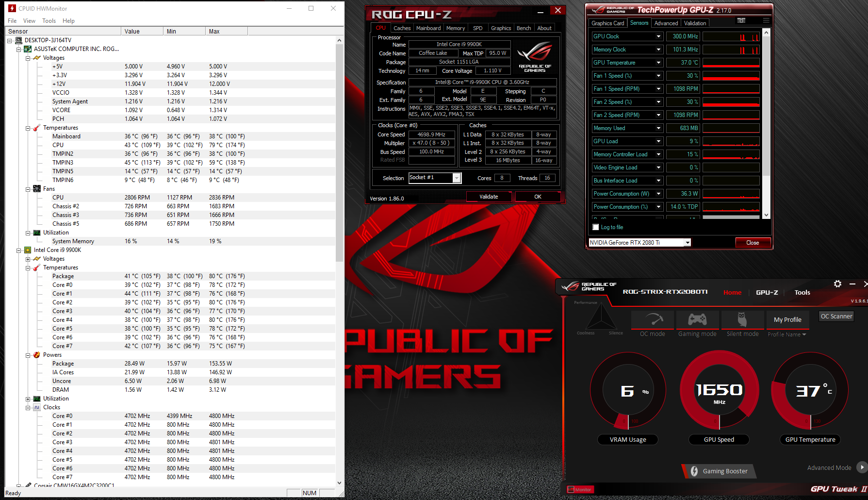
Task: Expand the CPU Voltages node
Action: click(28, 259)
